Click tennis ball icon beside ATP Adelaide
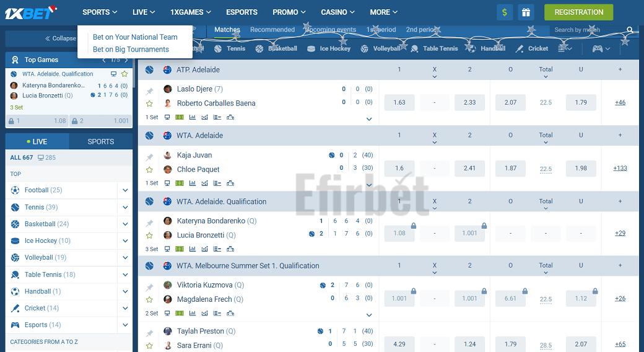644x352 pixels. (149, 70)
